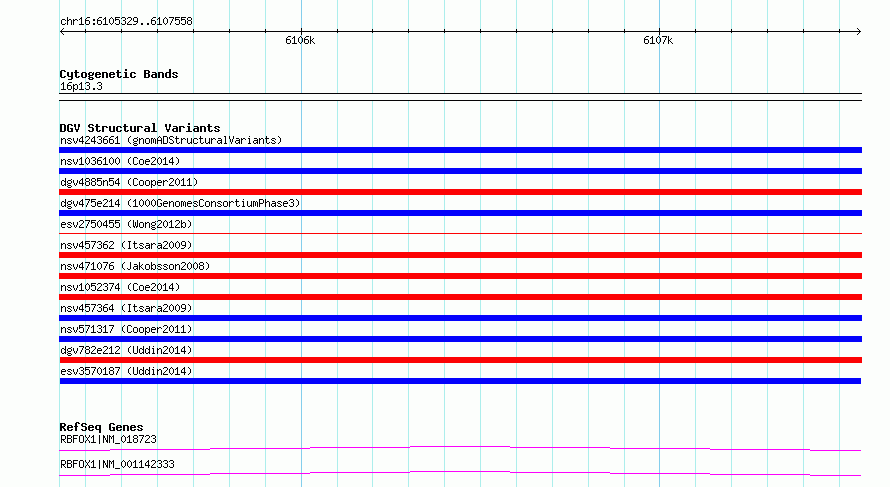Click the 6107k ruler position marker
Screen dimensions: 890x487
click(x=658, y=40)
